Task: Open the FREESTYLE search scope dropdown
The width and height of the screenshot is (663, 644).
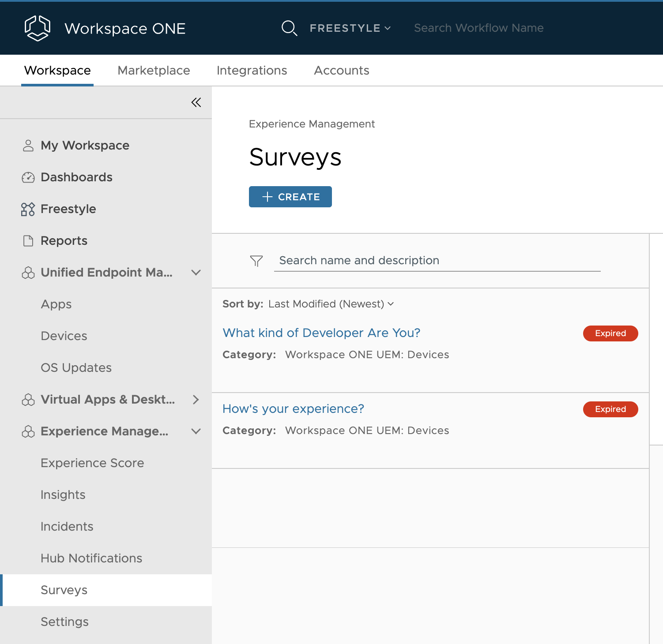Action: 350,28
